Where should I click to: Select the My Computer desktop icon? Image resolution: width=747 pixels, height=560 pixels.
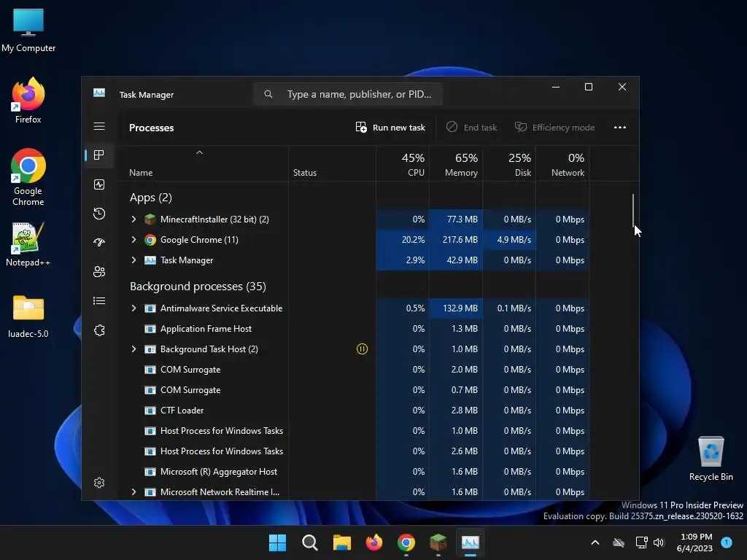28,31
